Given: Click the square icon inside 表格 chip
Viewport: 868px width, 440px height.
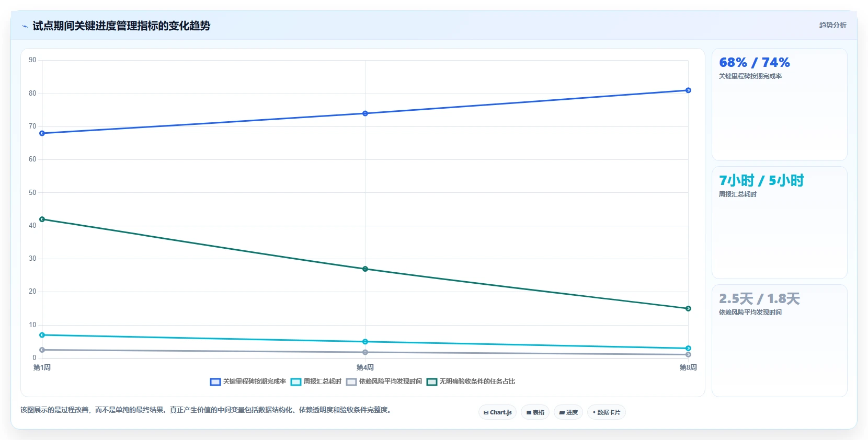Looking at the screenshot, I should click(529, 412).
